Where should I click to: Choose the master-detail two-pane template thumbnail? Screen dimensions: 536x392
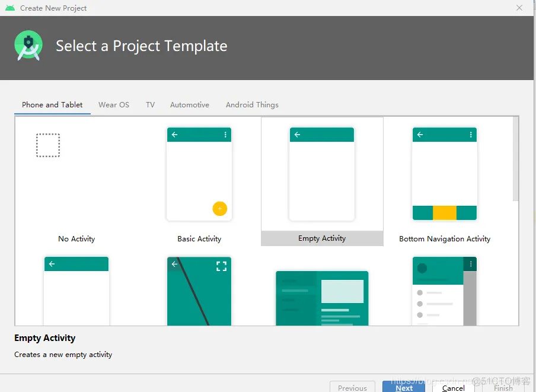[x=322, y=298]
